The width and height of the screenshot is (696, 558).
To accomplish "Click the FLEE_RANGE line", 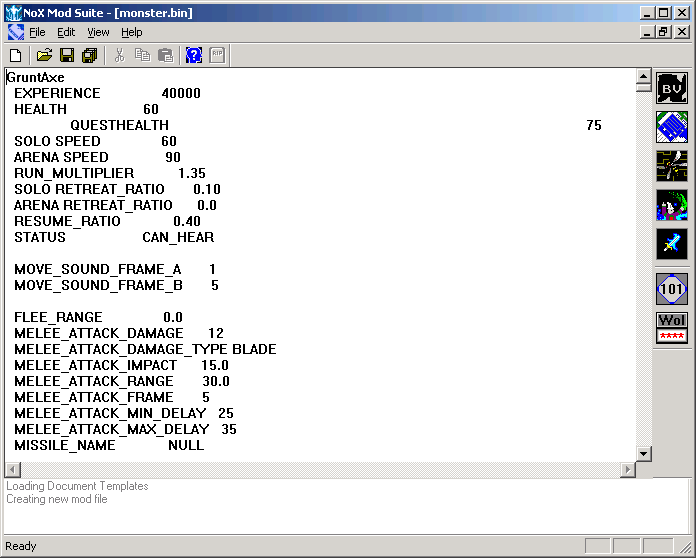I will pos(98,317).
